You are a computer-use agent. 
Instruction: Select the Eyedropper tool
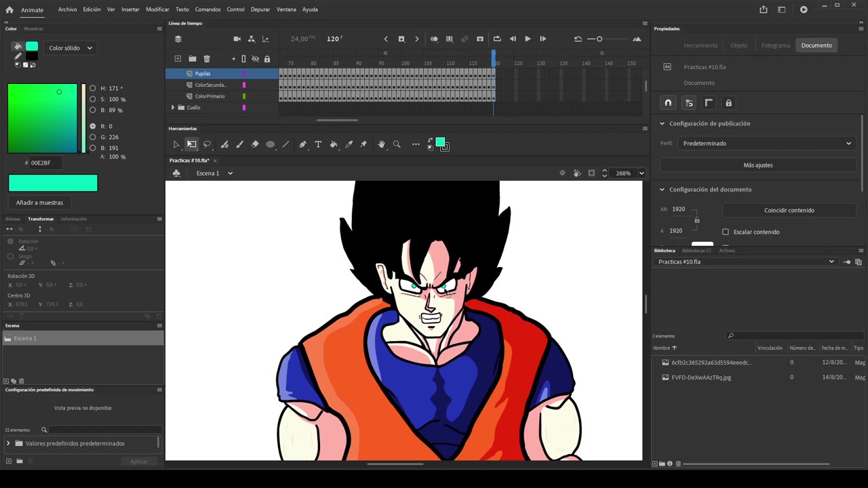[349, 144]
